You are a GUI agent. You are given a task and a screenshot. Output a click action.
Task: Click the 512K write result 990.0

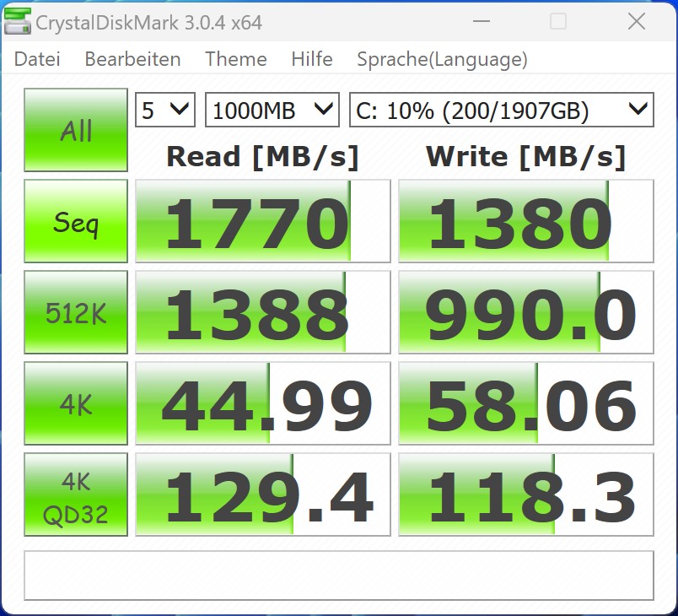(526, 312)
